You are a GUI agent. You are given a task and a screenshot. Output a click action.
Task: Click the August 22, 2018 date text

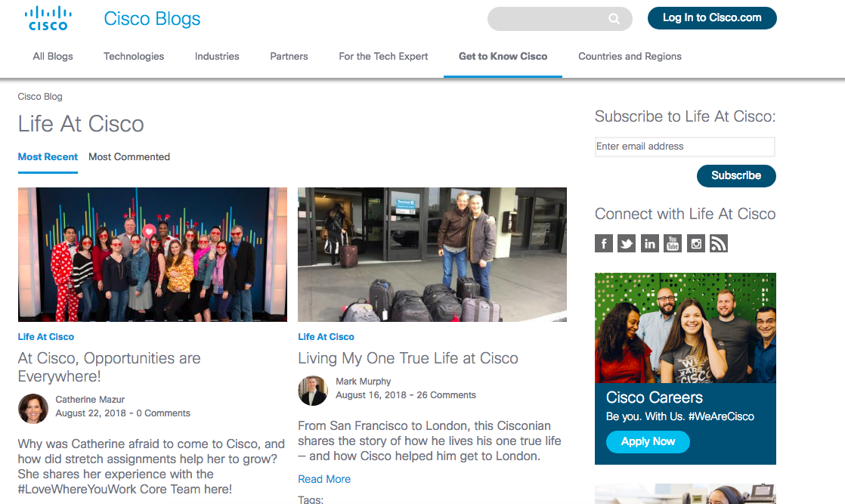pyautogui.click(x=91, y=413)
